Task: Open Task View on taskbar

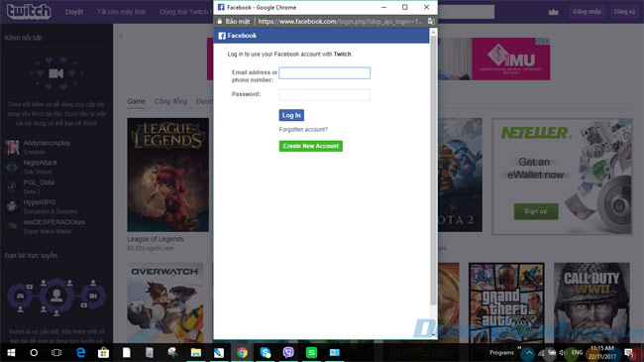Action: [56, 352]
